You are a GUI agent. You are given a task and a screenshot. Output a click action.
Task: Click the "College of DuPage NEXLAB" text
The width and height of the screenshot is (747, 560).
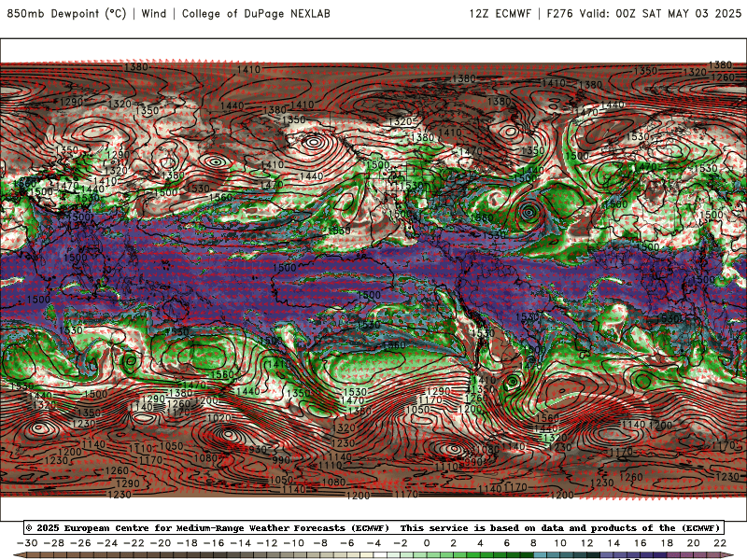pyautogui.click(x=256, y=14)
